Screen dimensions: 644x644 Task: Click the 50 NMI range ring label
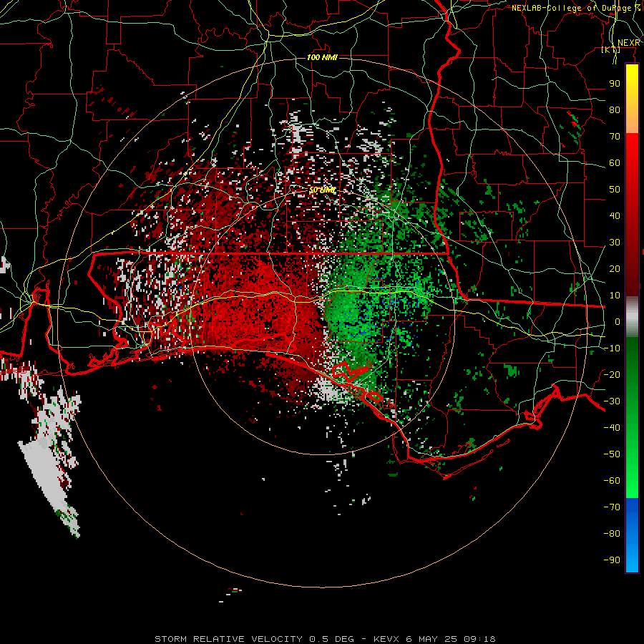(322, 190)
